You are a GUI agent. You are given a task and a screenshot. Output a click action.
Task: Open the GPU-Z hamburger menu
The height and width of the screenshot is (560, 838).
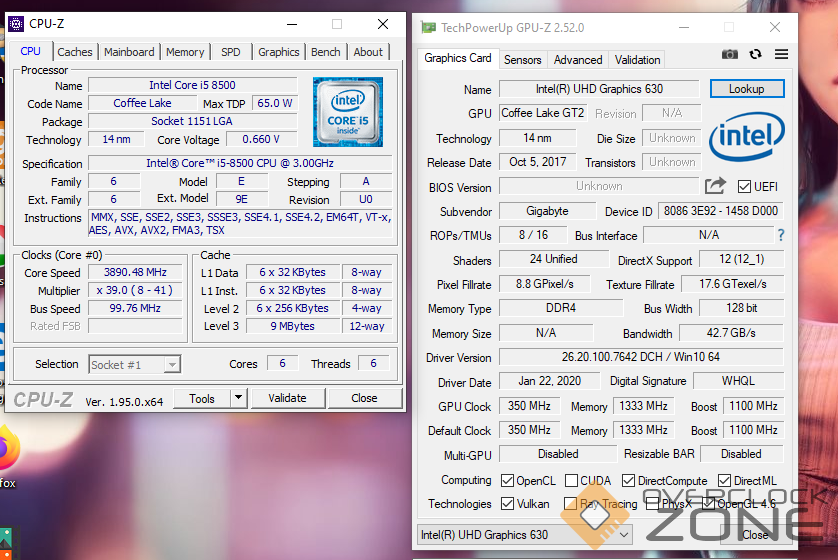click(781, 54)
